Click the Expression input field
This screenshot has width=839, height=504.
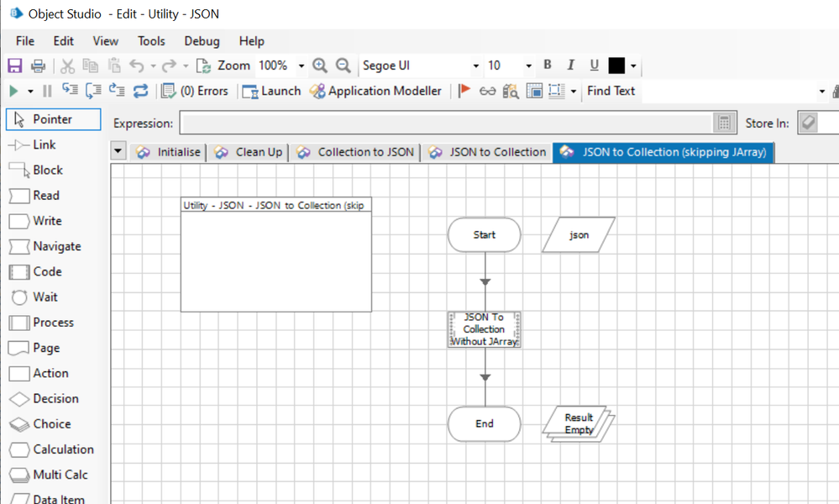445,123
